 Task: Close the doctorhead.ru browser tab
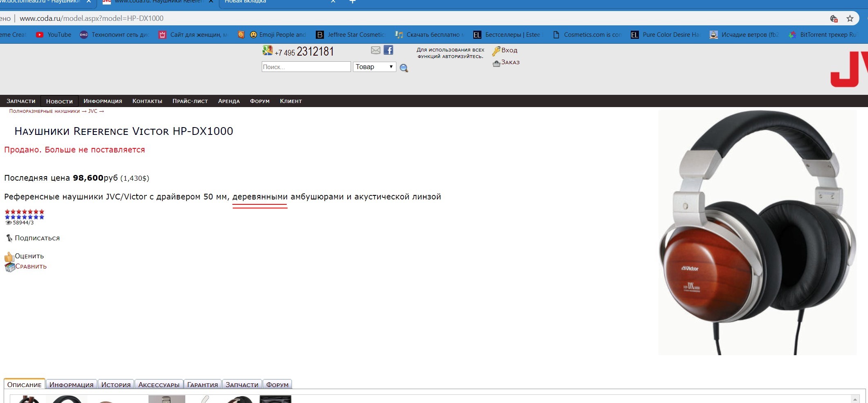coord(89,2)
